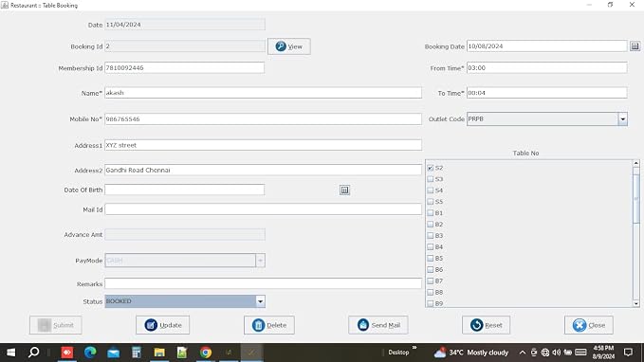The width and height of the screenshot is (644, 362).
Task: Open the Windows notification center
Action: pyautogui.click(x=628, y=353)
